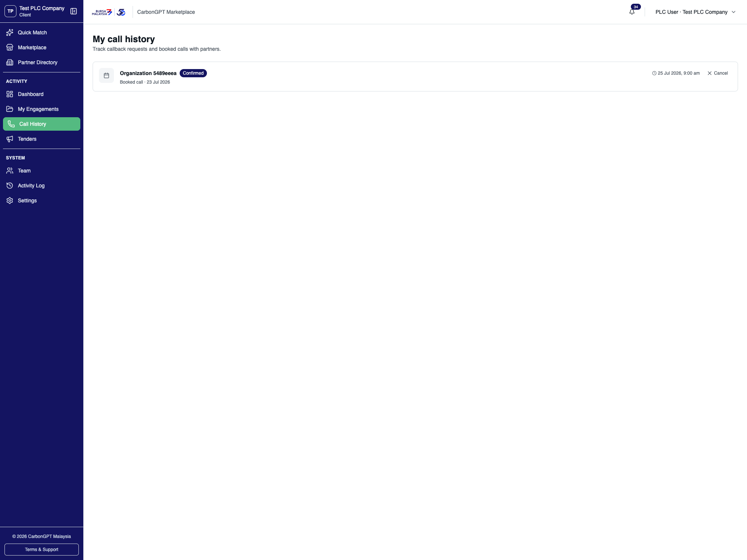This screenshot has height=560, width=747.
Task: Click the anniversary logo beside Bursa Malaysia
Action: [121, 12]
